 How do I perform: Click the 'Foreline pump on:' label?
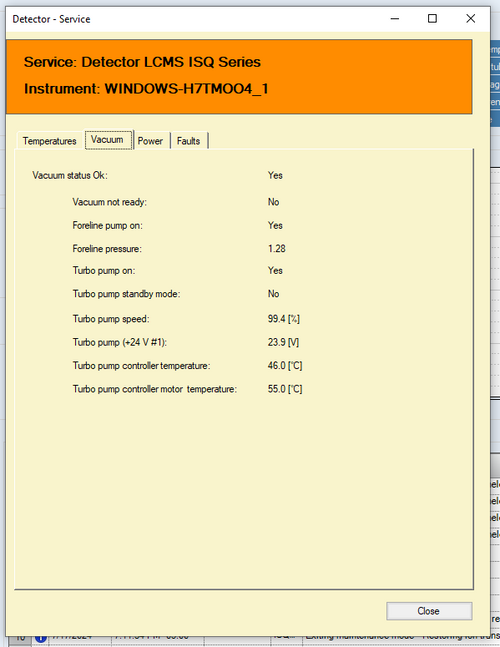(x=107, y=226)
